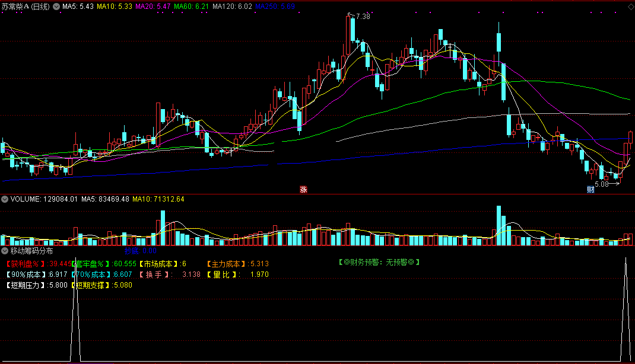
Task: Click the 获利盘% 39.445 readout
Action: (39, 264)
